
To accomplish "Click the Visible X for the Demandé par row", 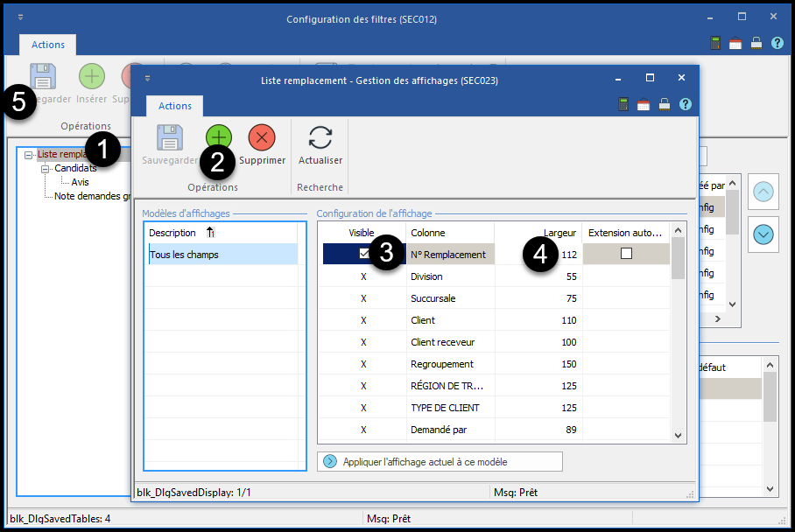I will pyautogui.click(x=363, y=430).
